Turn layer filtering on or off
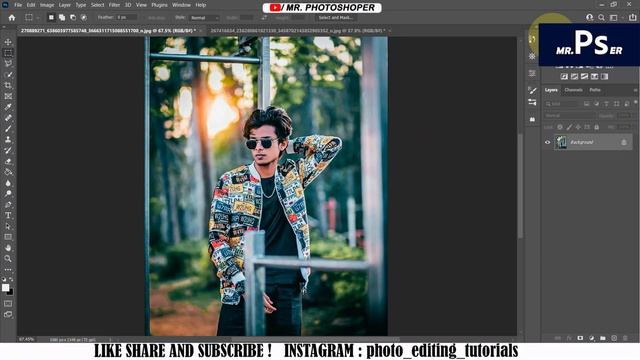The width and height of the screenshot is (640, 360). 635,103
